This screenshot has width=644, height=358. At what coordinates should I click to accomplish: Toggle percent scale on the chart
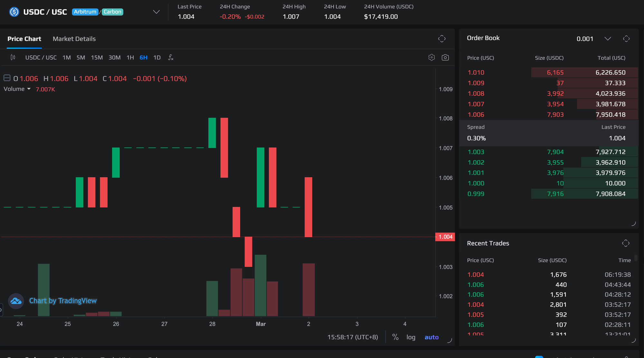point(395,337)
